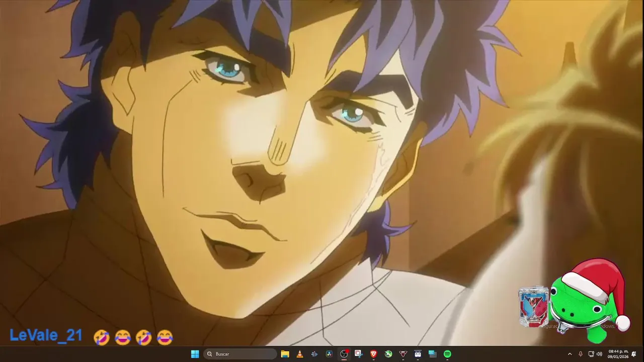Switch to OBS Studio with red recording dot
The height and width of the screenshot is (362, 644).
pyautogui.click(x=344, y=354)
